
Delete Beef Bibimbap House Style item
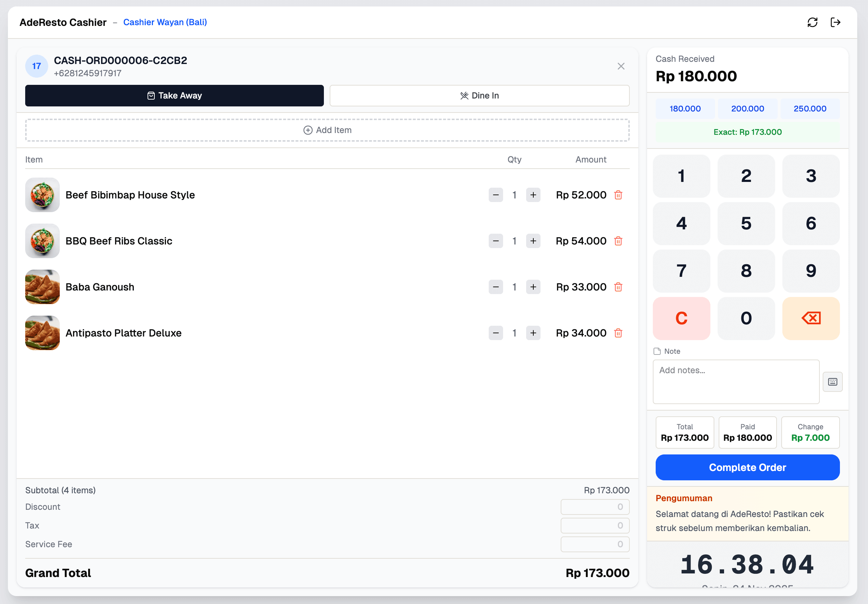tap(618, 195)
